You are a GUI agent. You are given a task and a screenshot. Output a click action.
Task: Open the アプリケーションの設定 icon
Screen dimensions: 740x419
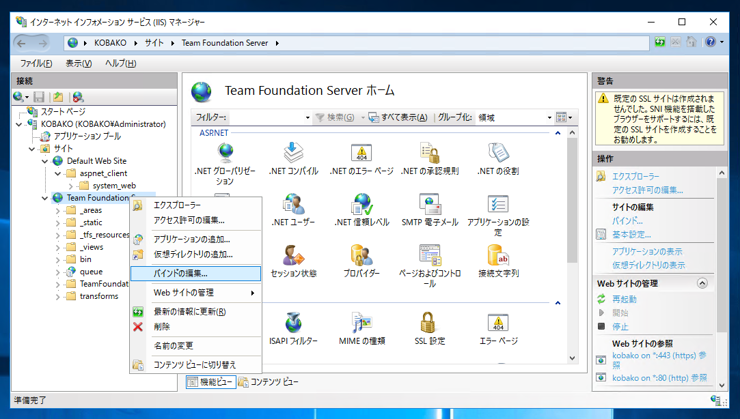pyautogui.click(x=498, y=215)
